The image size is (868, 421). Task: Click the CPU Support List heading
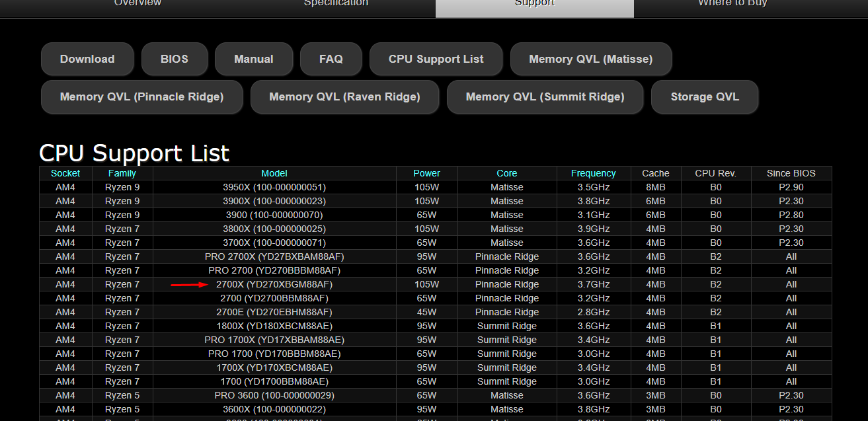134,153
